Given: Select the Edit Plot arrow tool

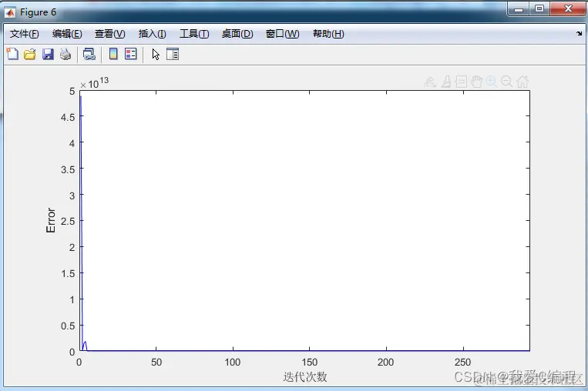Looking at the screenshot, I should pos(156,55).
